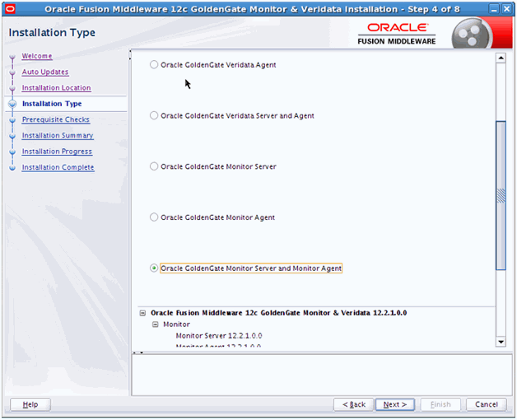Open the Installation Summary step
This screenshot has width=517, height=420.
point(58,135)
